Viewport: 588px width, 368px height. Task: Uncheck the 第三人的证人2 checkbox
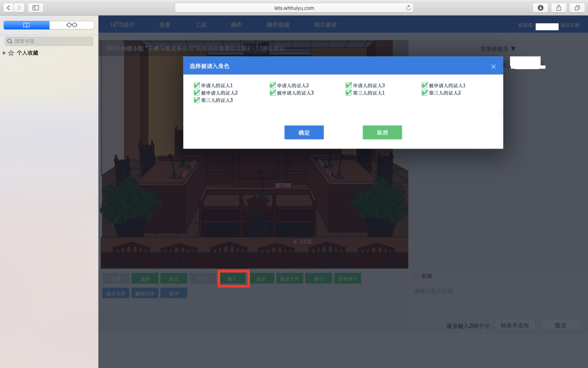(x=424, y=93)
